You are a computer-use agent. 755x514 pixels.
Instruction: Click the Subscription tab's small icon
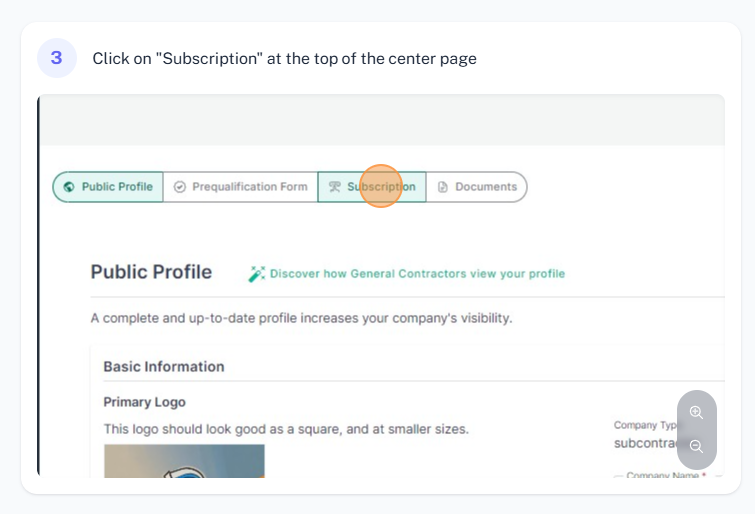(x=335, y=187)
